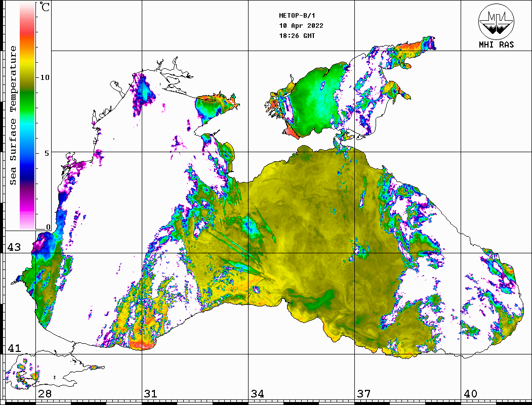Screen dimensions: 532x405
Task: Click the 'MHI RAS' label
Action: click(x=497, y=44)
